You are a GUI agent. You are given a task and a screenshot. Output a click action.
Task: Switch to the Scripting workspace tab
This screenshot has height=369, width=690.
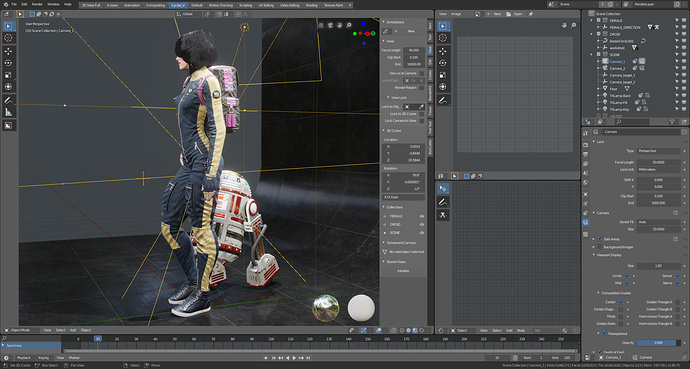(246, 5)
